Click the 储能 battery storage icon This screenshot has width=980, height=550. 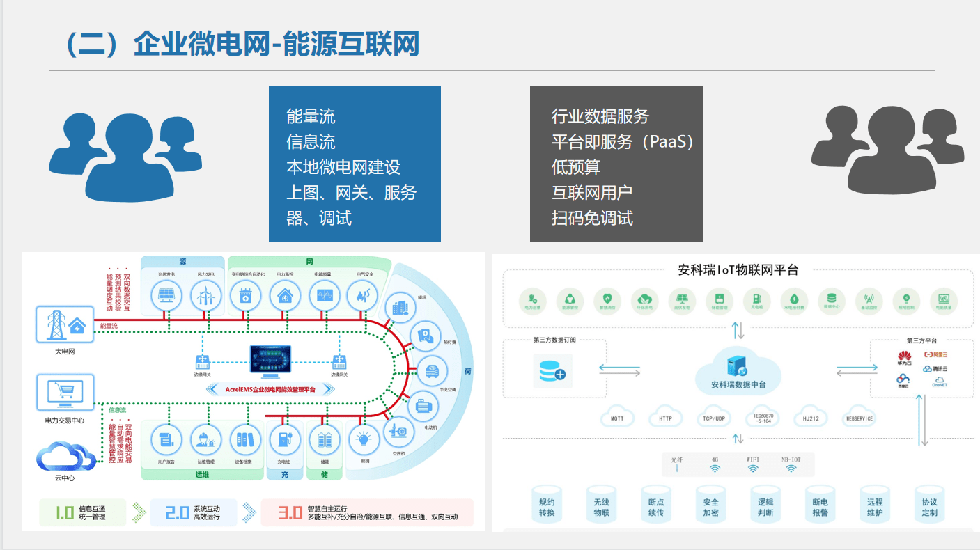click(325, 439)
